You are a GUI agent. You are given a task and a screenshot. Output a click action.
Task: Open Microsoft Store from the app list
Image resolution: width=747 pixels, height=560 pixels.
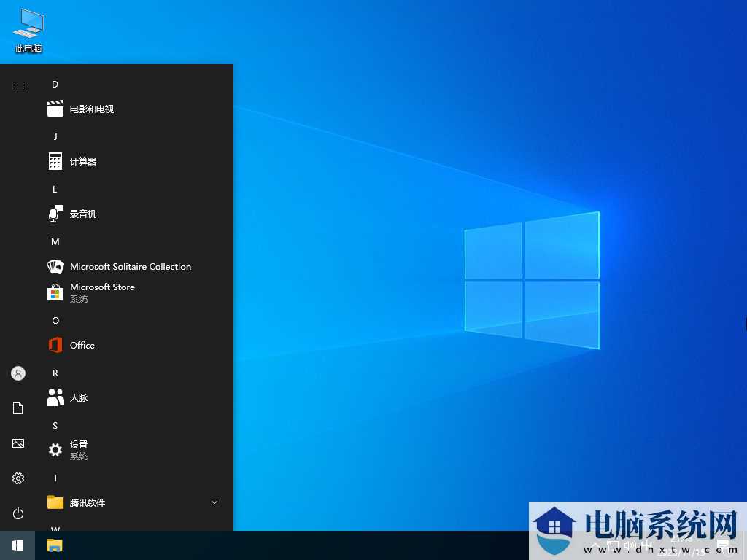[x=135, y=292]
